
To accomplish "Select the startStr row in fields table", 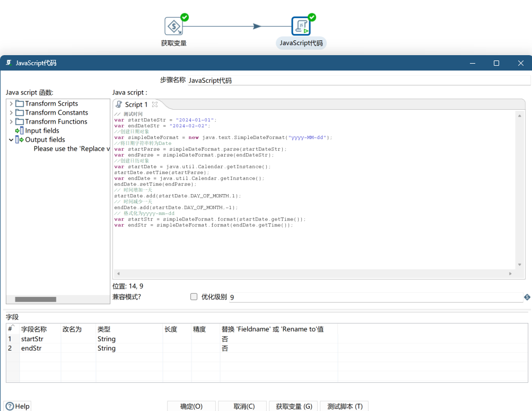I will point(32,339).
